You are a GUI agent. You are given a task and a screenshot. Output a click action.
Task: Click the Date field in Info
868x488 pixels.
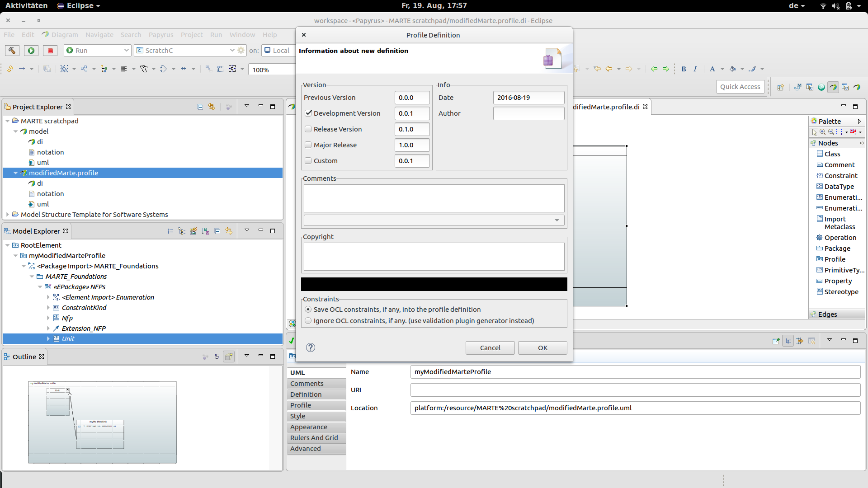click(x=528, y=98)
